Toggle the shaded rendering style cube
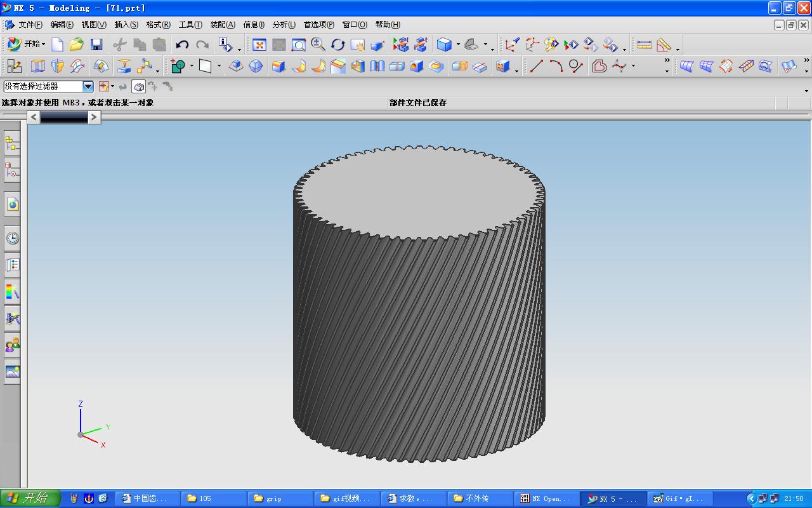 coord(444,44)
